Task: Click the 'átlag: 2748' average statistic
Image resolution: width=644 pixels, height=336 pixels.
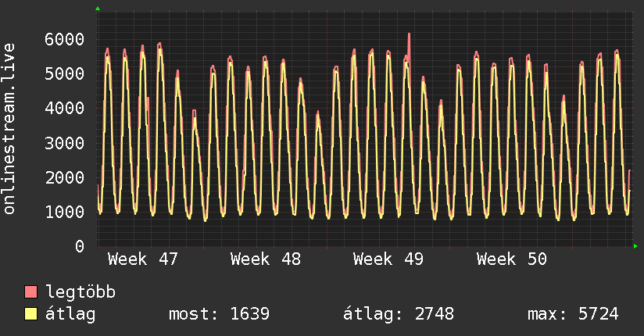Action: click(x=399, y=315)
